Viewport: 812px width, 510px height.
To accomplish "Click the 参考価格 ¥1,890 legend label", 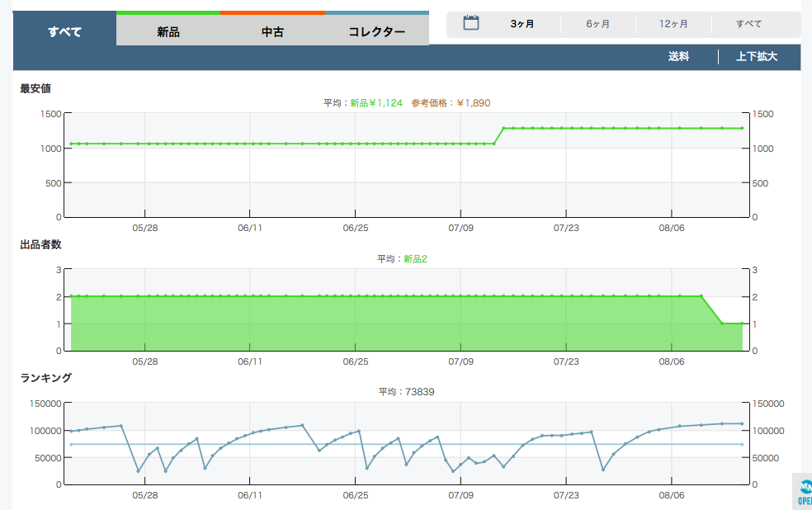I will [x=451, y=103].
